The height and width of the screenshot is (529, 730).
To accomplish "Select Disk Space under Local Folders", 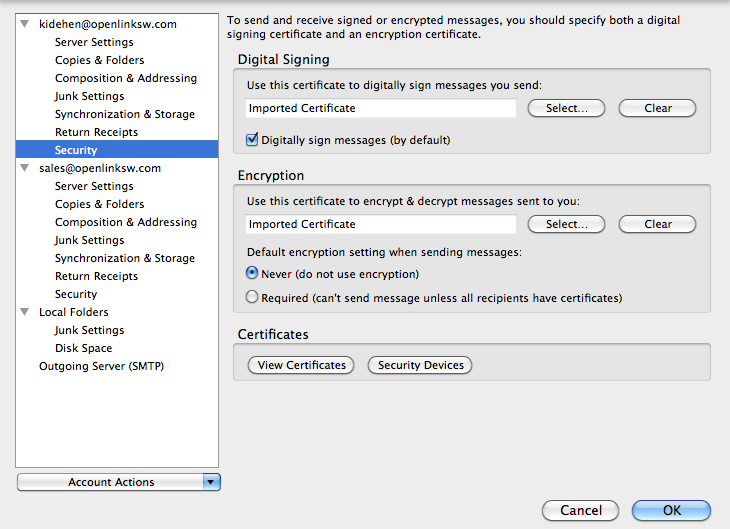I will click(x=83, y=348).
